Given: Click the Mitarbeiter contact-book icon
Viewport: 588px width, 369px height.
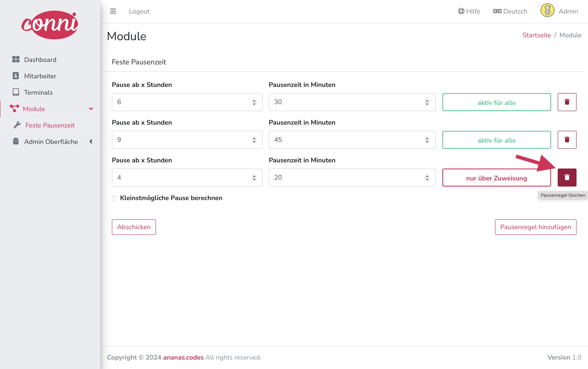Looking at the screenshot, I should pyautogui.click(x=16, y=76).
